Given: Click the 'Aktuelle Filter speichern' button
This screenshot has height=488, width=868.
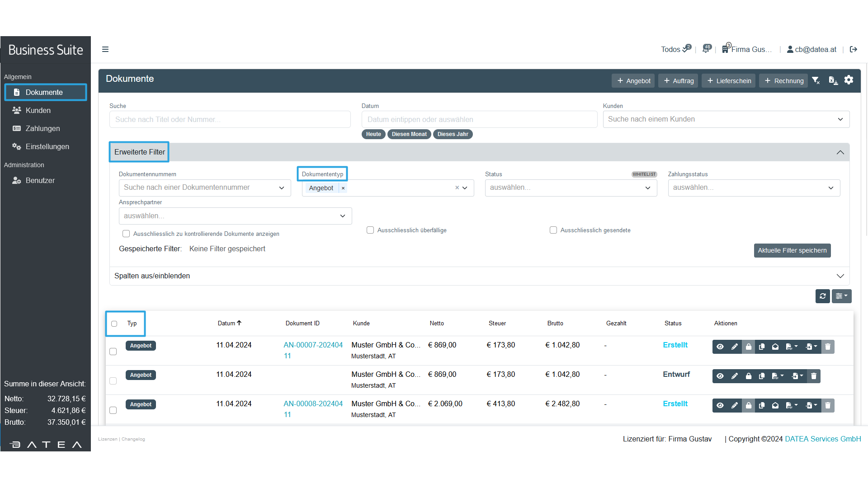Looking at the screenshot, I should click(792, 250).
